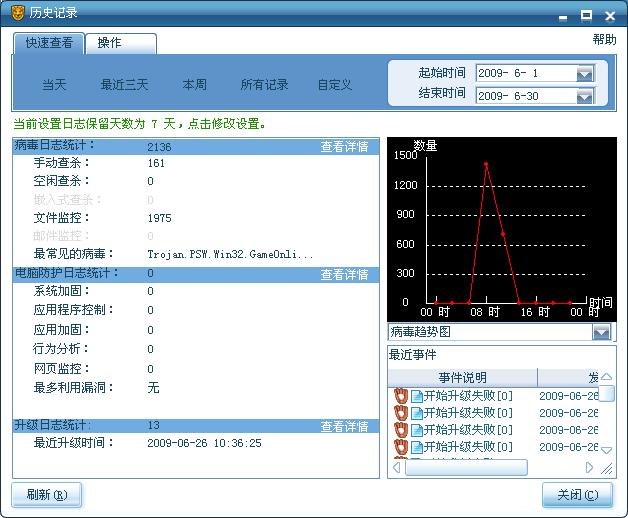Click the document icon on the second event row

tap(417, 413)
